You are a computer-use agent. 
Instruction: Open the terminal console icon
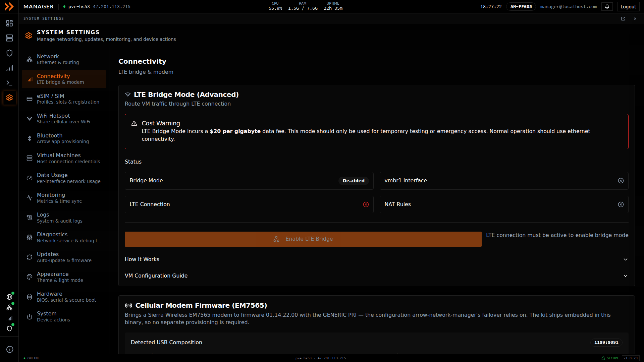pos(9,83)
